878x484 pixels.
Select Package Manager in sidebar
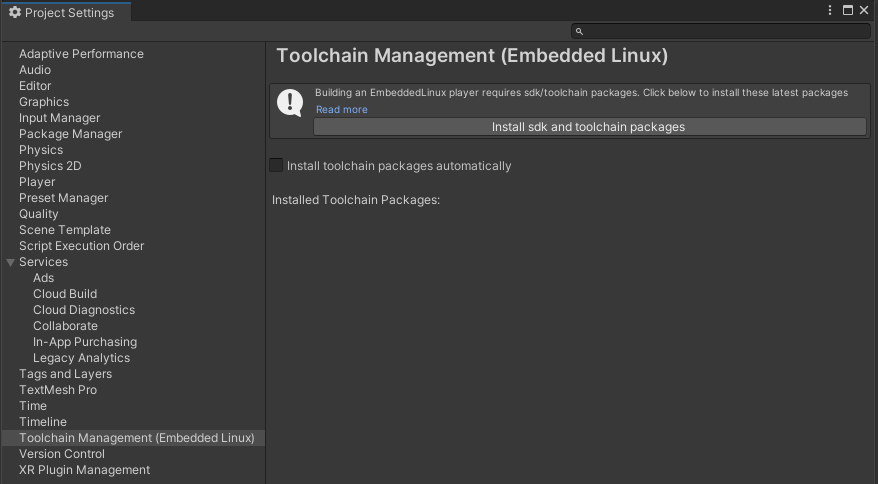pyautogui.click(x=70, y=134)
